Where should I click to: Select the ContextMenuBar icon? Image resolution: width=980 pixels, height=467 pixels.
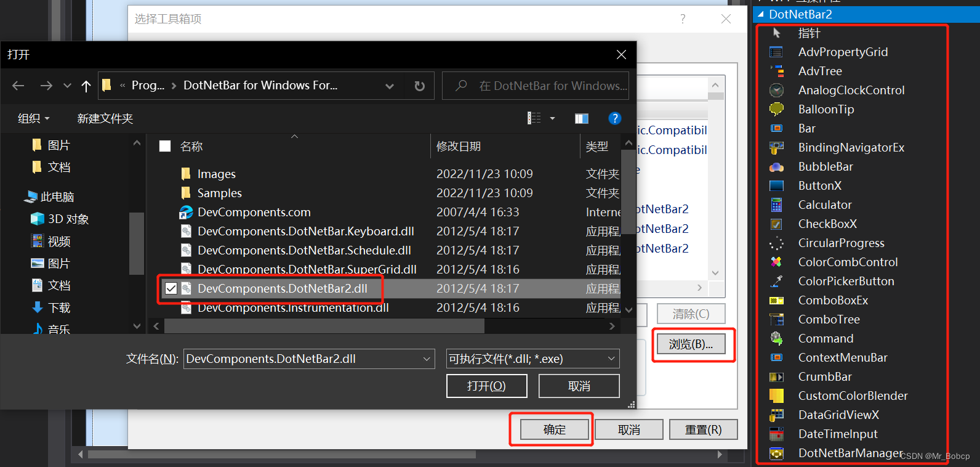click(776, 358)
